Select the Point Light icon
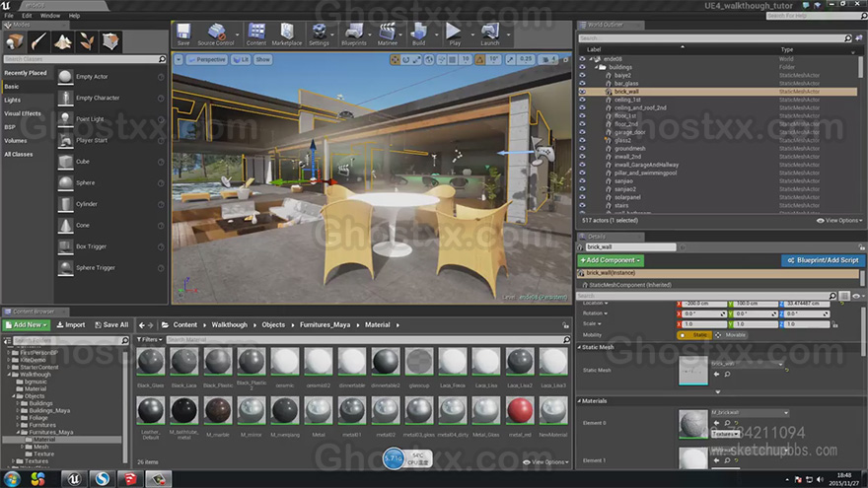This screenshot has width=868, height=488. click(65, 119)
